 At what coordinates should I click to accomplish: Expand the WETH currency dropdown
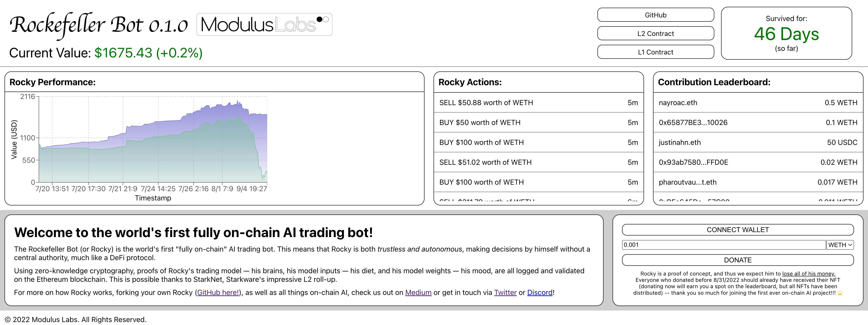(840, 245)
